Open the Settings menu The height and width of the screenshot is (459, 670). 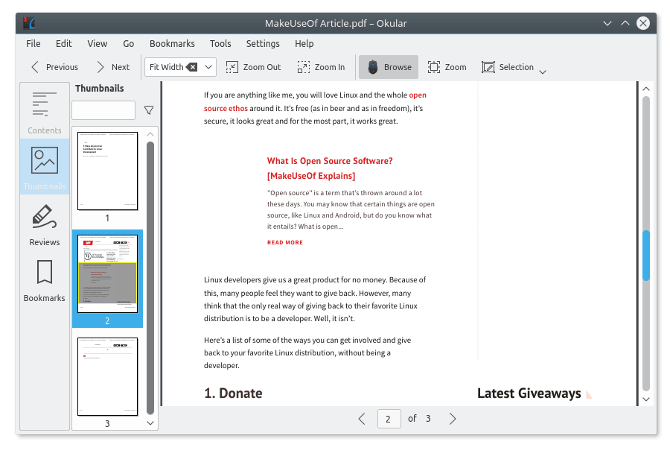262,44
